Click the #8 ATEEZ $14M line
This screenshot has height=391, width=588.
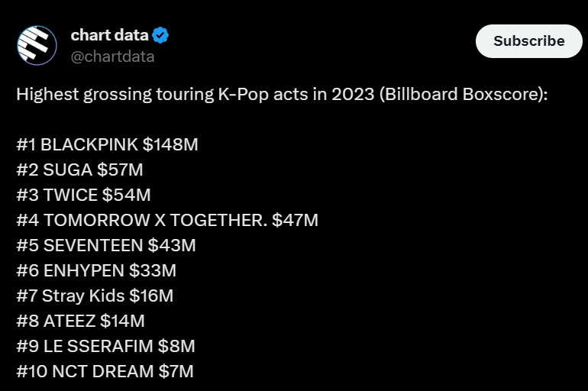[81, 321]
